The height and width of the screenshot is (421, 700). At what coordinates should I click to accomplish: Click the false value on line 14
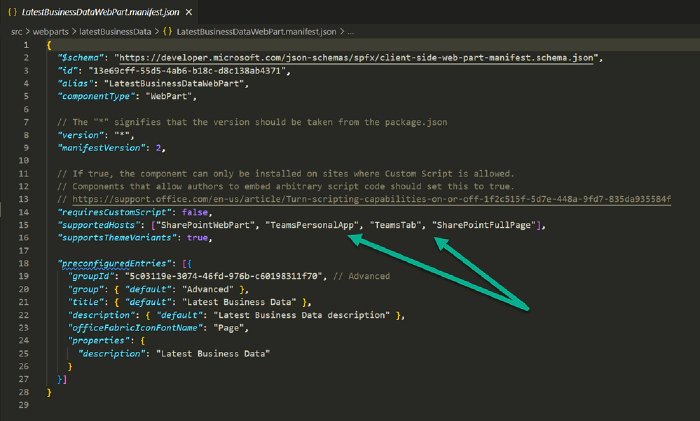click(x=195, y=212)
